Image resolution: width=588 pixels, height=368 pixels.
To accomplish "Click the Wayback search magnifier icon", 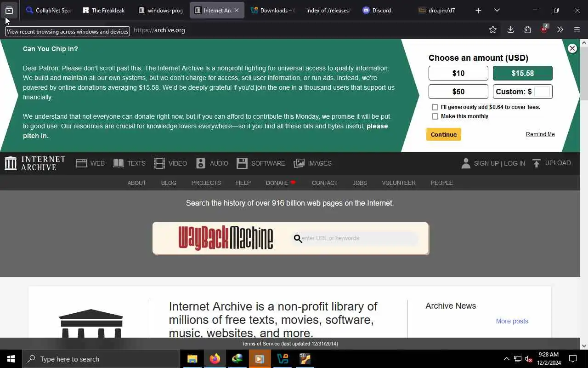I will click(x=298, y=238).
